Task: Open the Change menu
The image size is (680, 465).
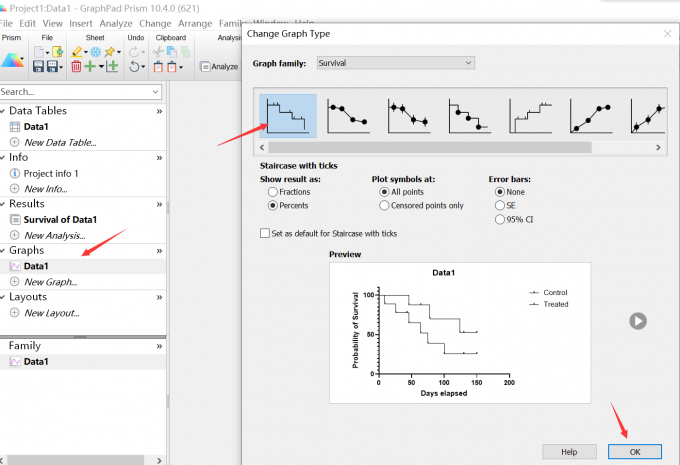Action: pos(155,23)
